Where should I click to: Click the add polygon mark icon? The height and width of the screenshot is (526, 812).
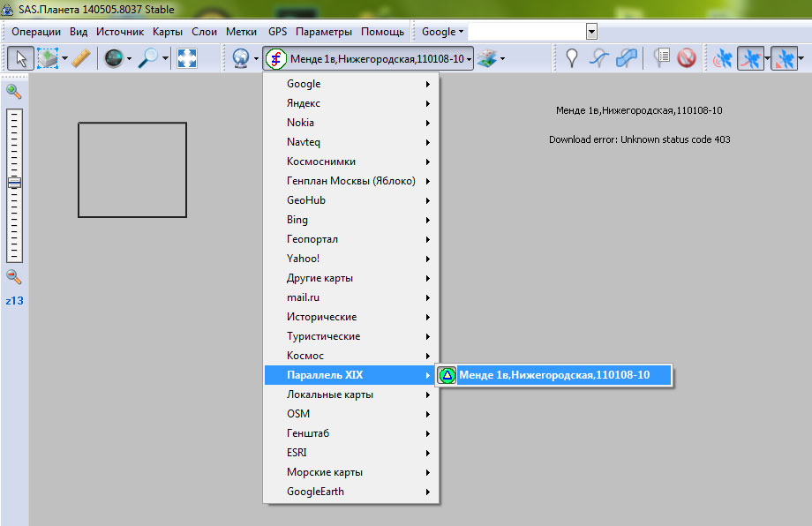(628, 58)
